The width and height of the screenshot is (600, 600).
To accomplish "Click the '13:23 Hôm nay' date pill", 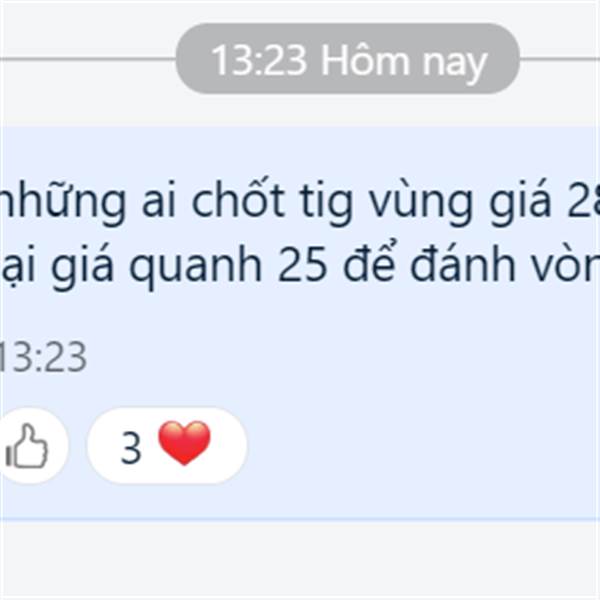I will click(347, 59).
